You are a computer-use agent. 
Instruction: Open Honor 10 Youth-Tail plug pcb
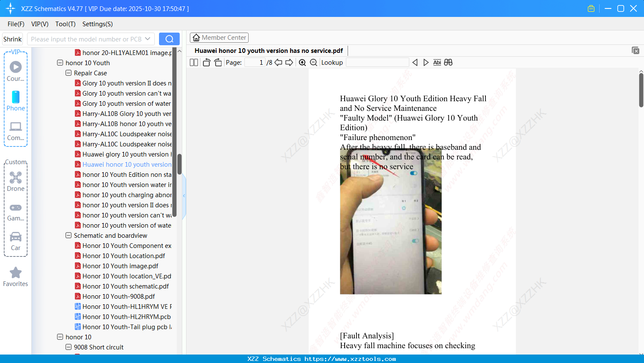point(123,327)
